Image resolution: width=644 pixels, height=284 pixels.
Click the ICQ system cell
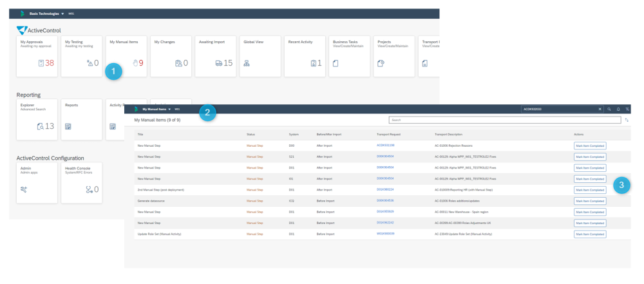(292, 201)
